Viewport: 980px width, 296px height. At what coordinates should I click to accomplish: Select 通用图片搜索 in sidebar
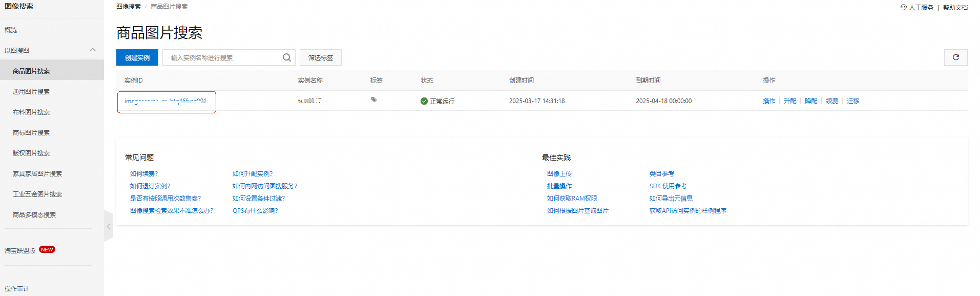click(x=31, y=91)
